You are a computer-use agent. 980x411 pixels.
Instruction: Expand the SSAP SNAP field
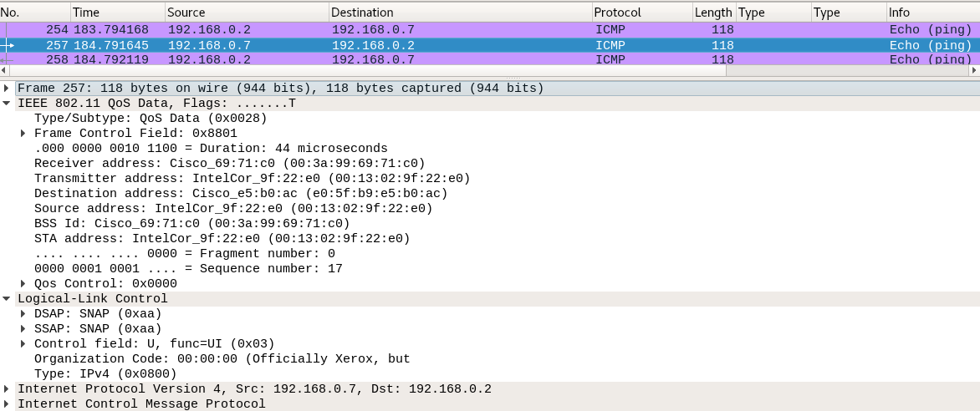(x=23, y=328)
